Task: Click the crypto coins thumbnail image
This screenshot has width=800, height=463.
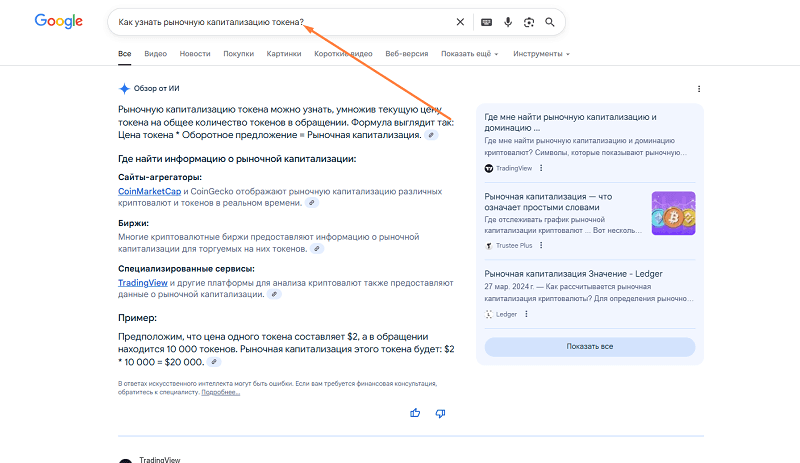Action: coord(673,213)
